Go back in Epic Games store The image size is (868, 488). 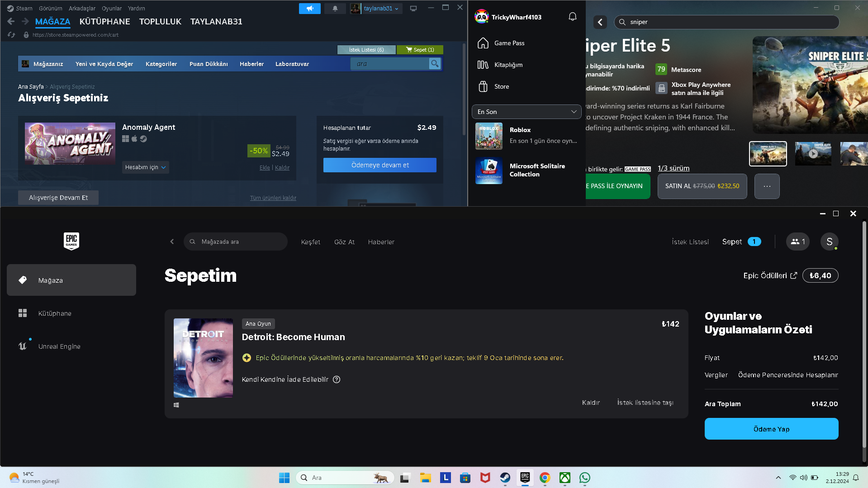(x=172, y=242)
